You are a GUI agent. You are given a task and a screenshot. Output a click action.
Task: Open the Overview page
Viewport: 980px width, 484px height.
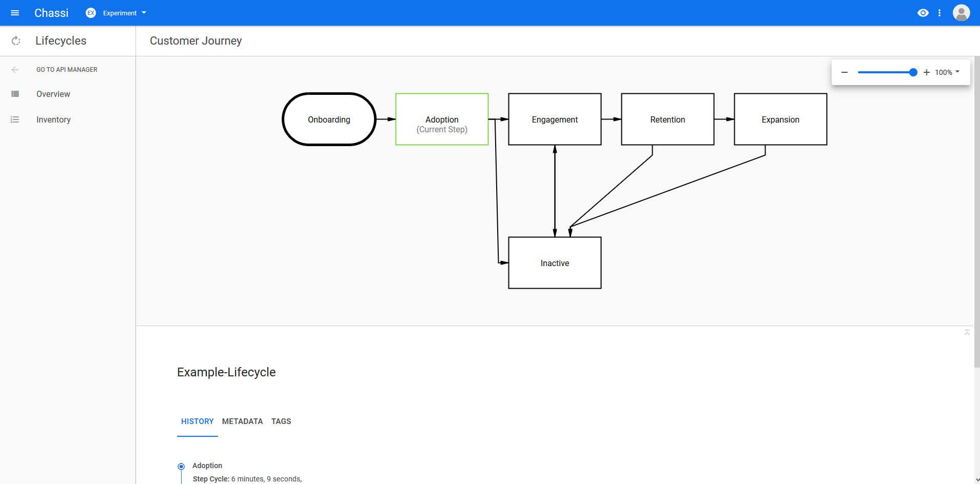[x=53, y=94]
